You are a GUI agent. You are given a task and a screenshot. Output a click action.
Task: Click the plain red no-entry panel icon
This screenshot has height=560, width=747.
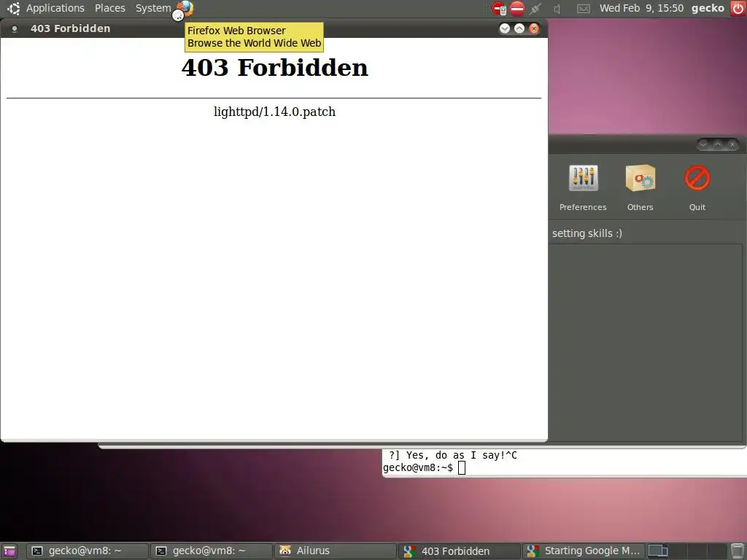[517, 8]
